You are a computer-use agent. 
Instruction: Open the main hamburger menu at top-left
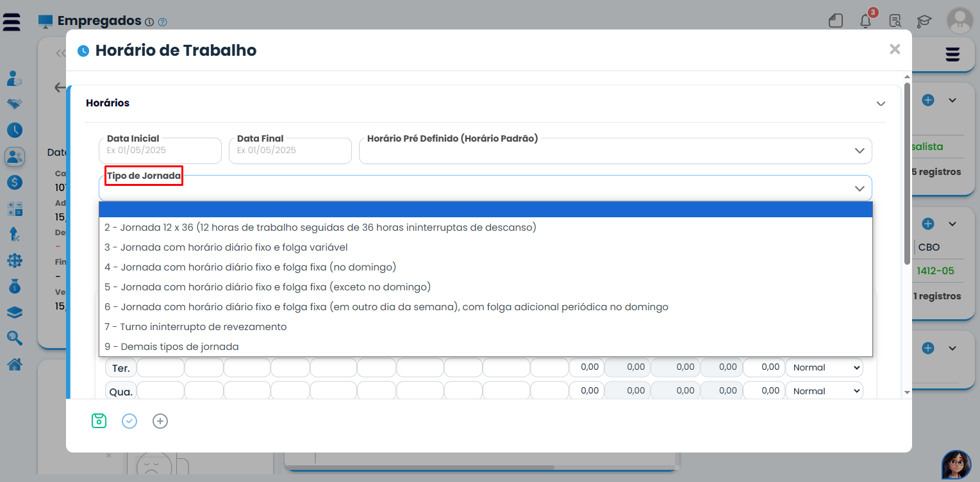(12, 22)
